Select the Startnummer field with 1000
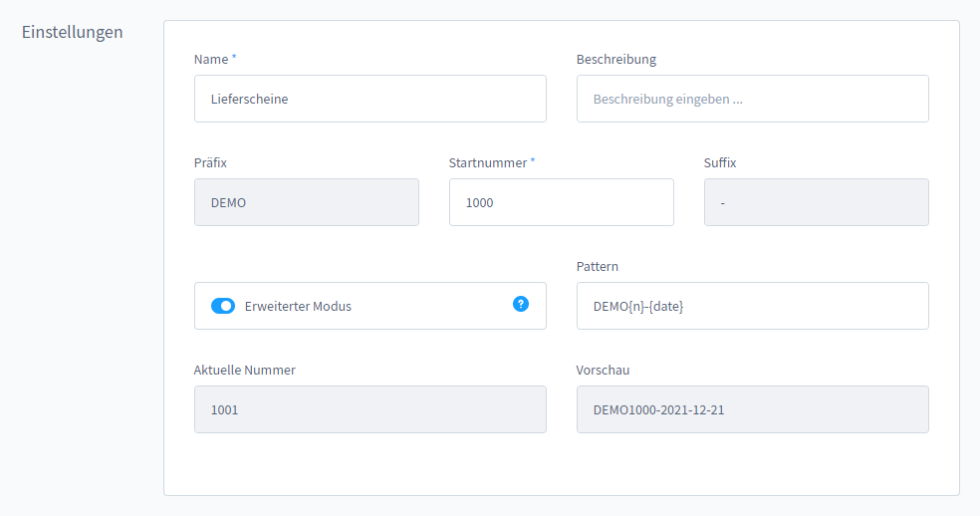The width and height of the screenshot is (980, 516). click(561, 202)
